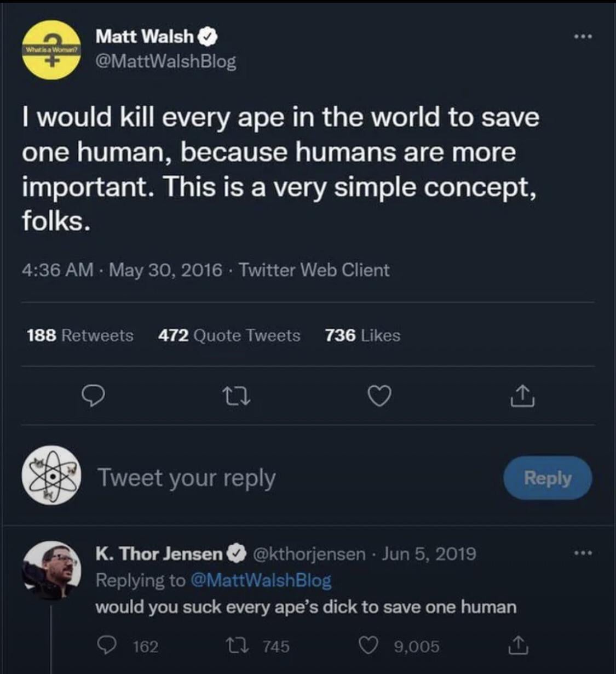The image size is (616, 674).
Task: Open the @MattWalshBlog handle in reply line
Action: tap(260, 580)
